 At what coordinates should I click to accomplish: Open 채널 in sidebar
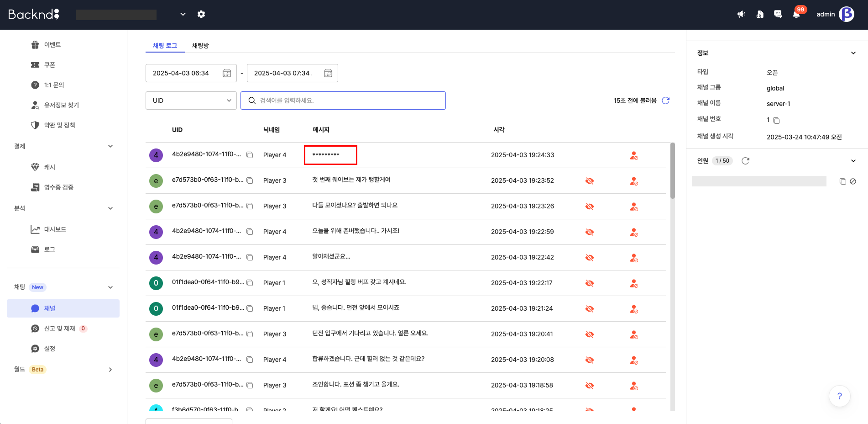point(63,308)
